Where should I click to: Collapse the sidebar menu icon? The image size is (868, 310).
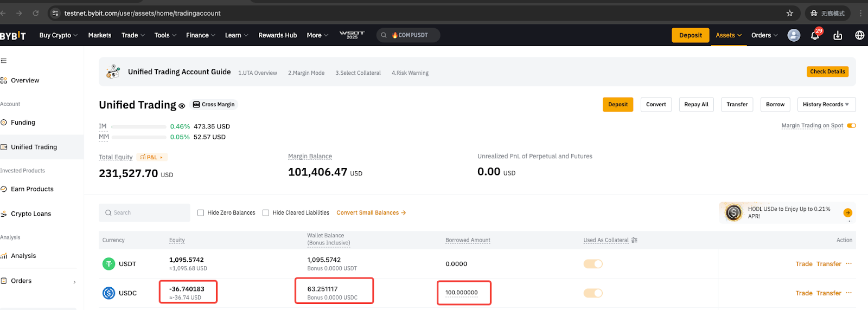tap(4, 61)
